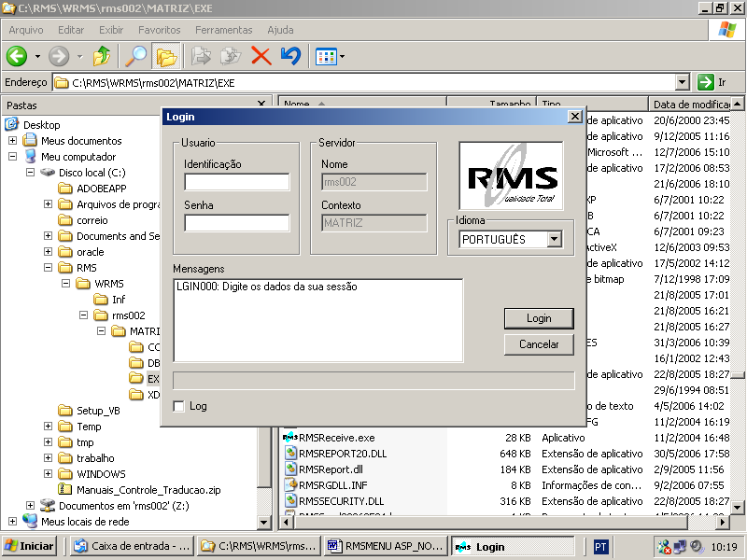The image size is (747, 560).
Task: Click the red Delete X icon
Action: click(x=261, y=56)
